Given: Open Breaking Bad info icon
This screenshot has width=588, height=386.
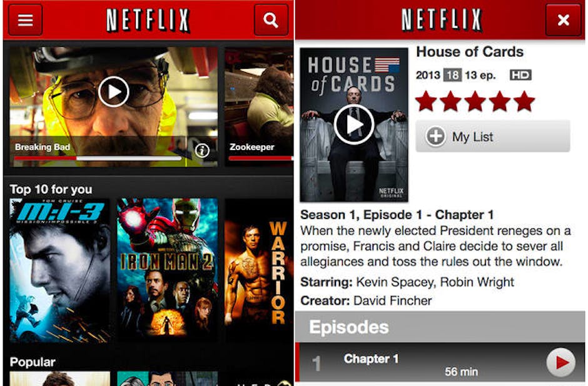Looking at the screenshot, I should coord(202,150).
